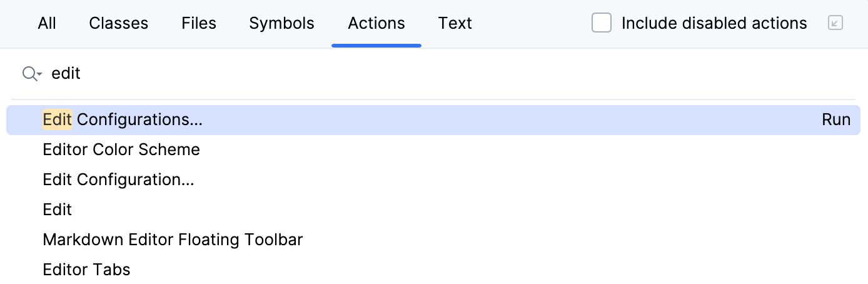
Task: Switch to the All tab
Action: click(x=47, y=24)
